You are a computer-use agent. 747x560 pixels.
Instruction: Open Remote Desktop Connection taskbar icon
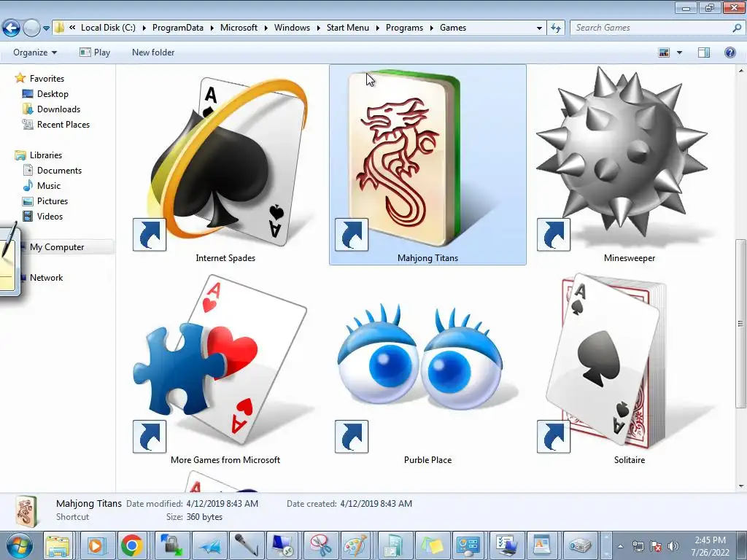[x=282, y=545]
